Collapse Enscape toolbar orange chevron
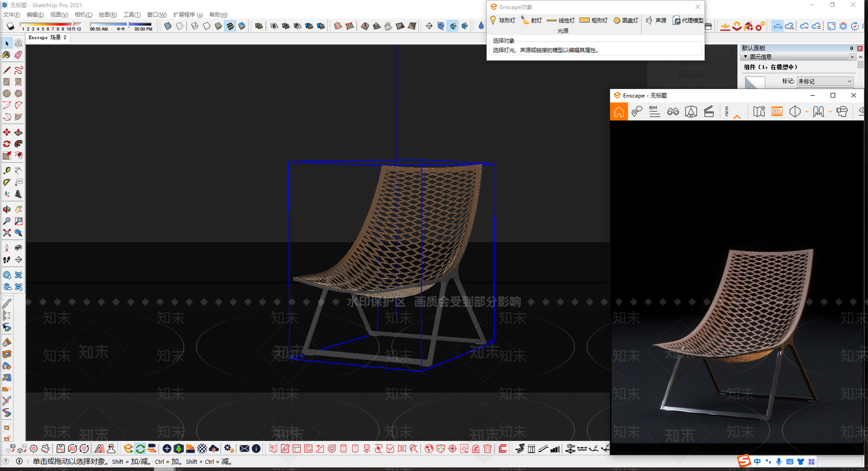 (737, 117)
